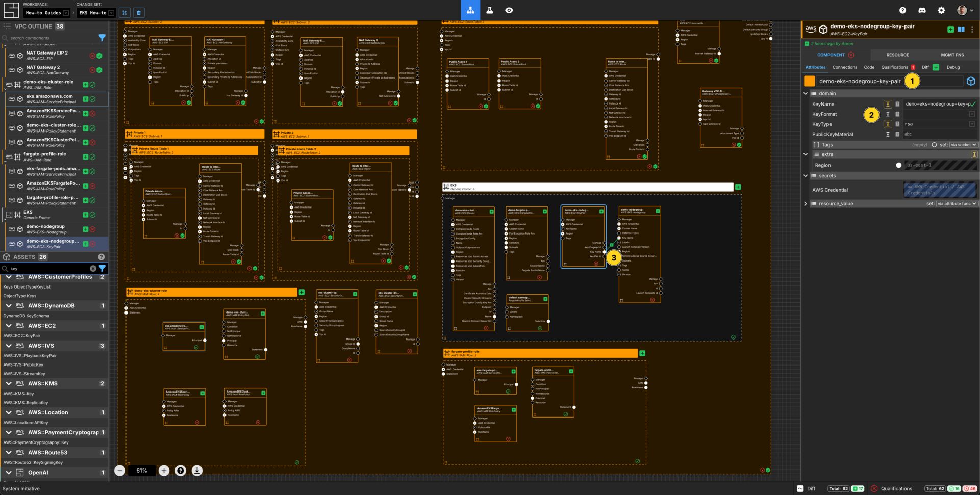Open resource_value 'via attribute func' dropdown
980x495 pixels.
point(957,204)
